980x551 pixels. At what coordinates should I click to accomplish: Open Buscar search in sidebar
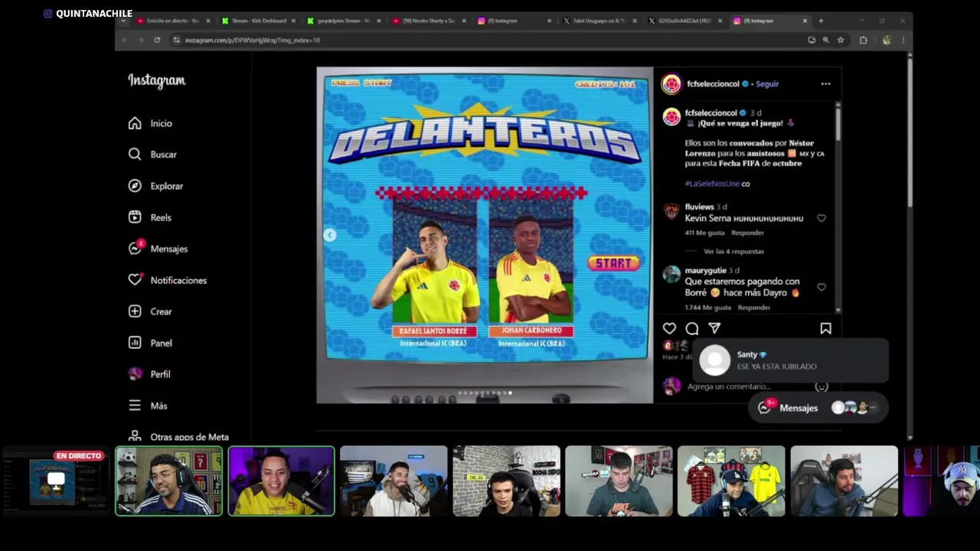[153, 155]
